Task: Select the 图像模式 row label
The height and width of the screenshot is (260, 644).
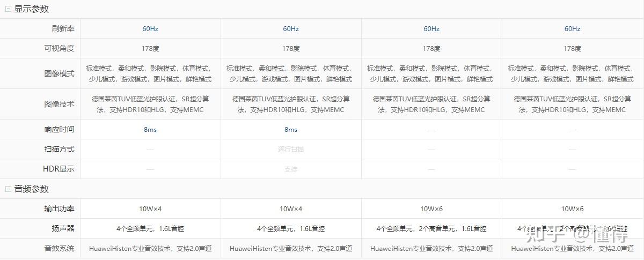Action: coord(59,73)
